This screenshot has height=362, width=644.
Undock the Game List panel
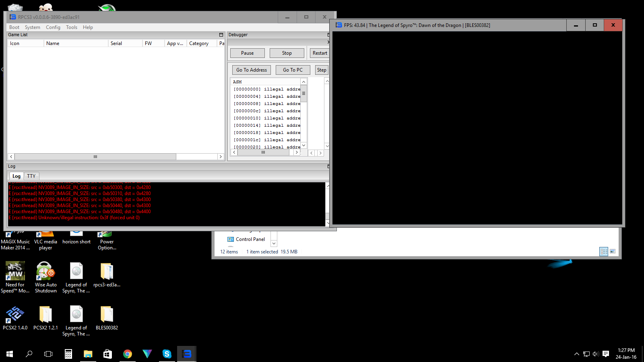pos(221,35)
